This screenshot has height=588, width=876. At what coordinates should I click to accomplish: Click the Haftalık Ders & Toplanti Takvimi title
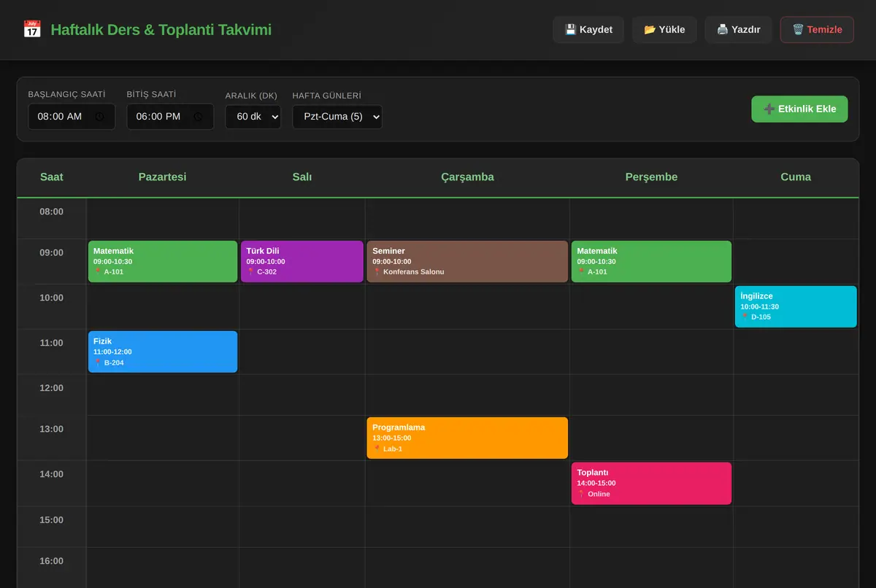pos(161,30)
